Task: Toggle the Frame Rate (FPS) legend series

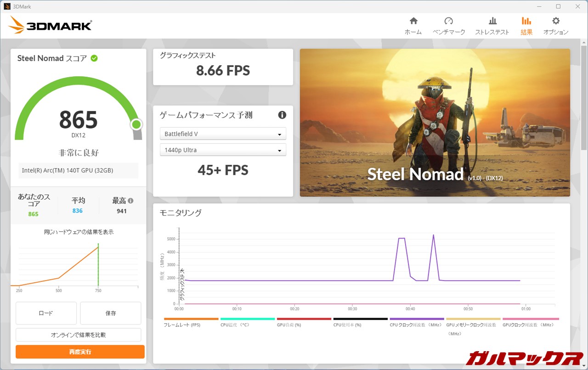Action: pos(182,325)
